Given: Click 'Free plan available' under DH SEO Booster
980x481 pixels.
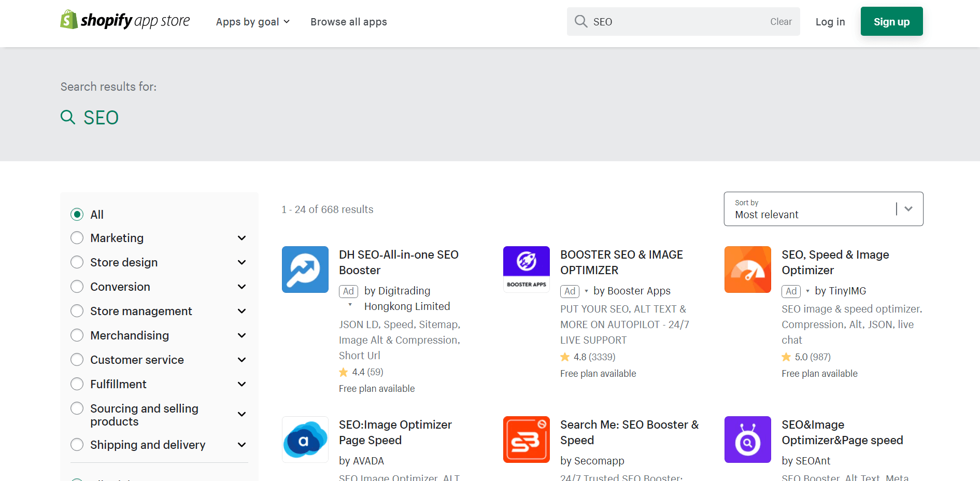Looking at the screenshot, I should tap(377, 389).
